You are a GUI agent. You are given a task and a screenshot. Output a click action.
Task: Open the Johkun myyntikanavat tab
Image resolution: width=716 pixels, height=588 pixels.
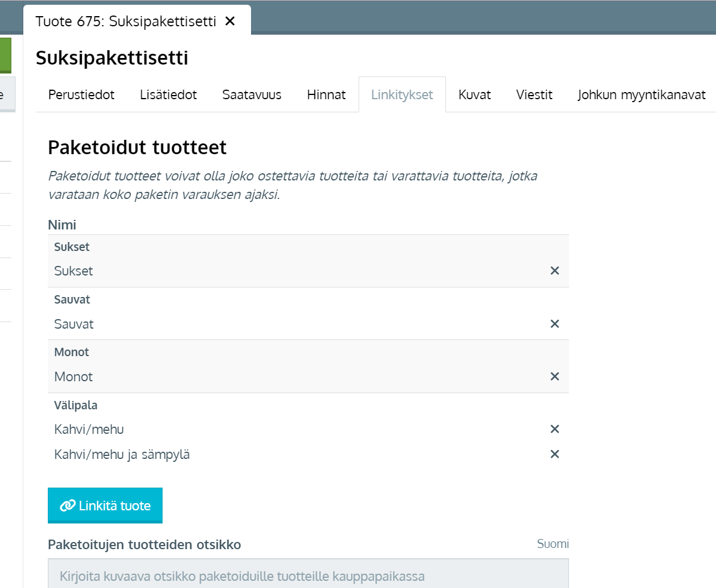point(641,94)
